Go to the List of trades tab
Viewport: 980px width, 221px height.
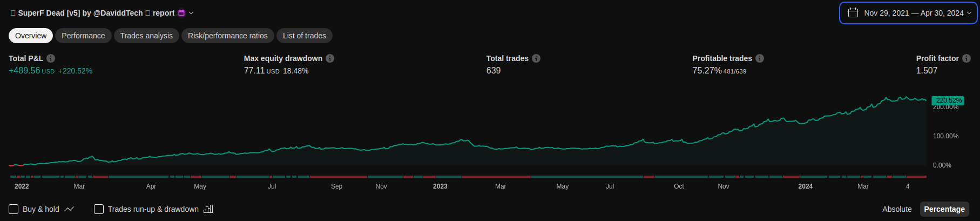click(305, 36)
